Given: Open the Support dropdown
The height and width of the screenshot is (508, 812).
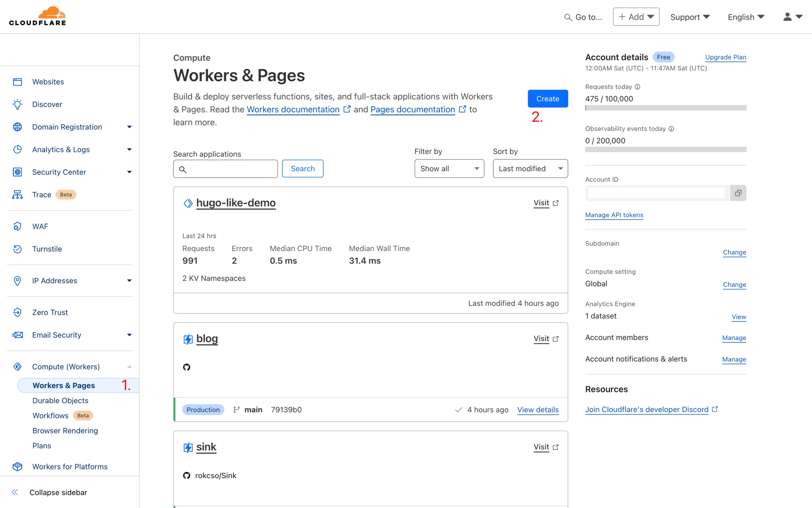Looking at the screenshot, I should [x=690, y=17].
